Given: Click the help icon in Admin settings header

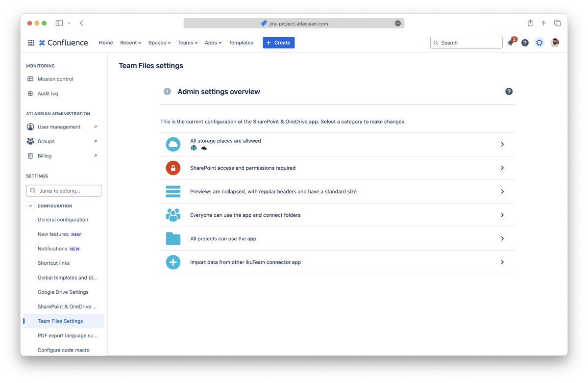Looking at the screenshot, I should [x=509, y=92].
